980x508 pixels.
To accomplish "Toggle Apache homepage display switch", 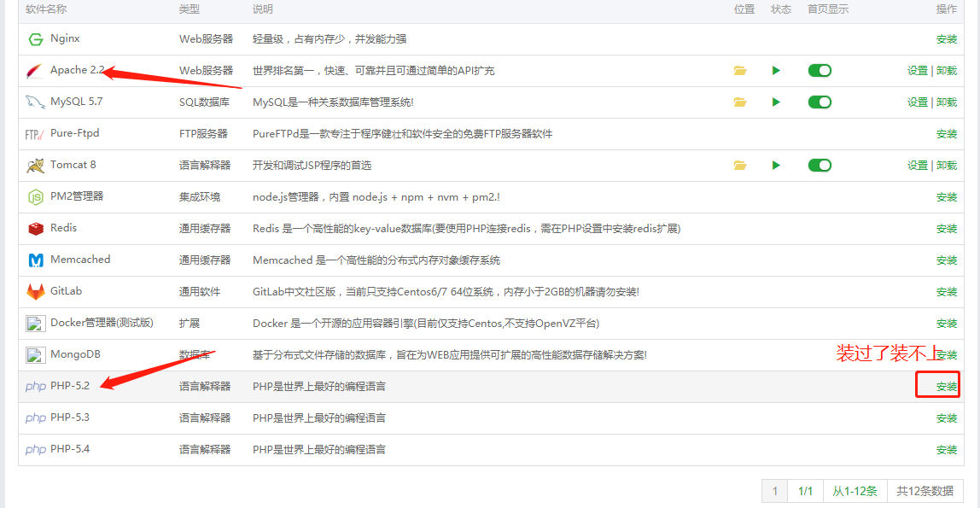I will coord(820,71).
